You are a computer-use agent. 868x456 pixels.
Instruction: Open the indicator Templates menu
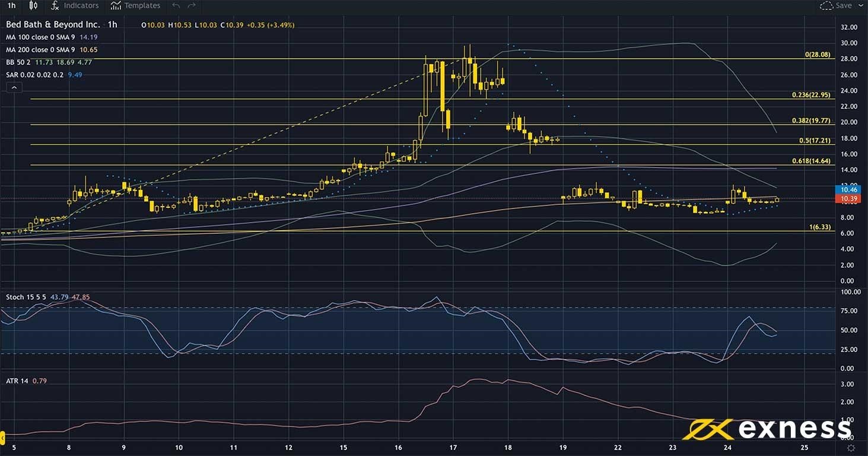[135, 5]
